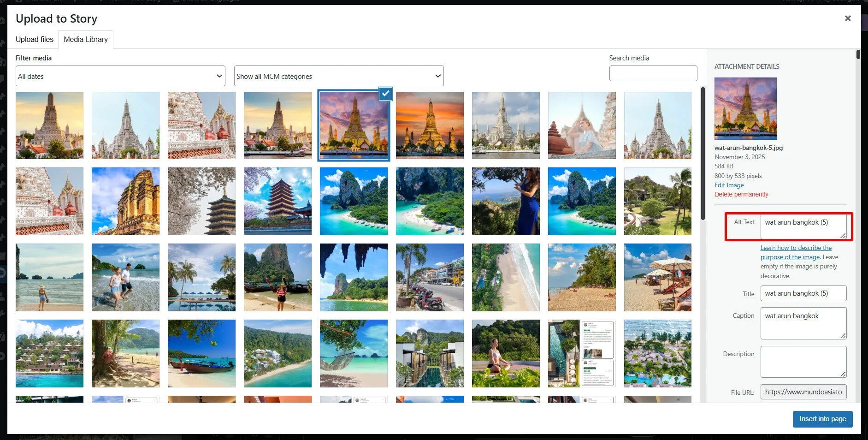Select the orange sunset Wat Arun thumbnail
The width and height of the screenshot is (868, 440).
tap(430, 125)
